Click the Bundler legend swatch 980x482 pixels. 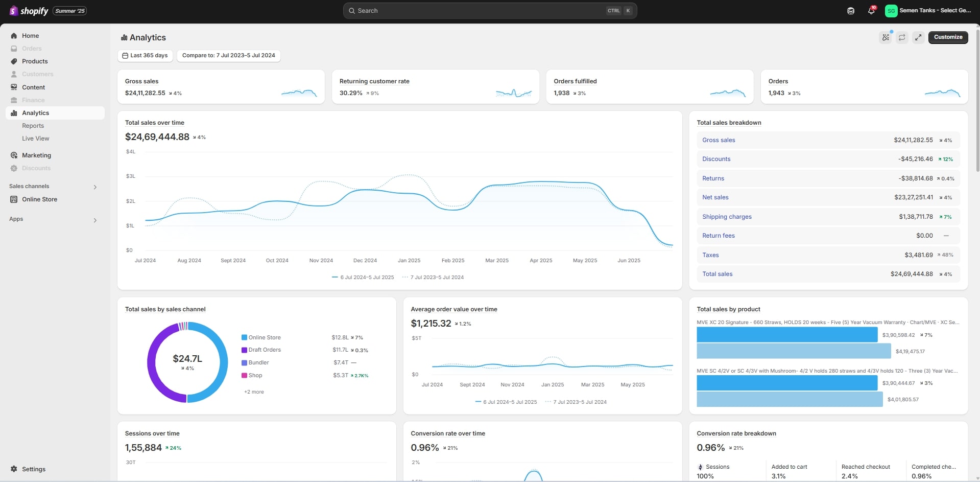coord(244,363)
